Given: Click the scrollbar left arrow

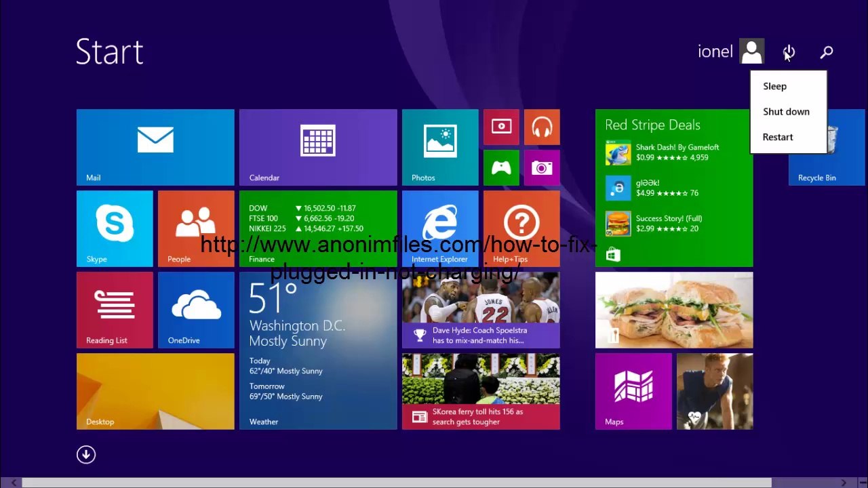Looking at the screenshot, I should (14, 483).
